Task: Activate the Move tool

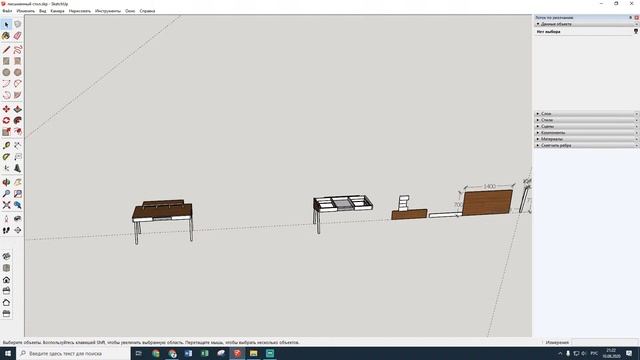Action: click(6, 109)
